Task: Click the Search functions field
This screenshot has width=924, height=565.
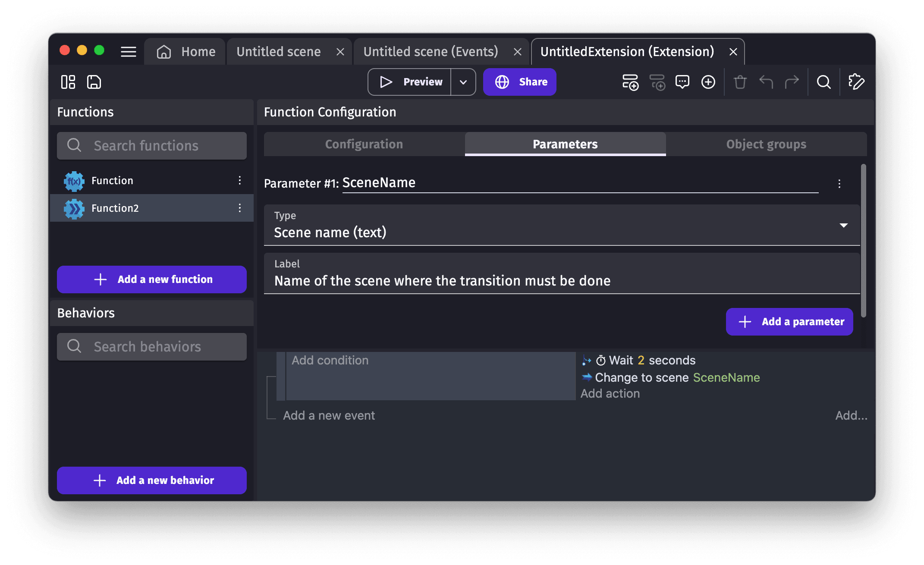Action: [x=152, y=146]
